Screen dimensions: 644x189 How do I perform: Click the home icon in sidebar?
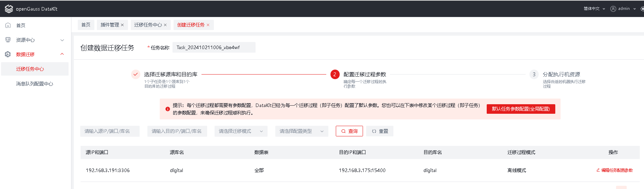[8, 25]
